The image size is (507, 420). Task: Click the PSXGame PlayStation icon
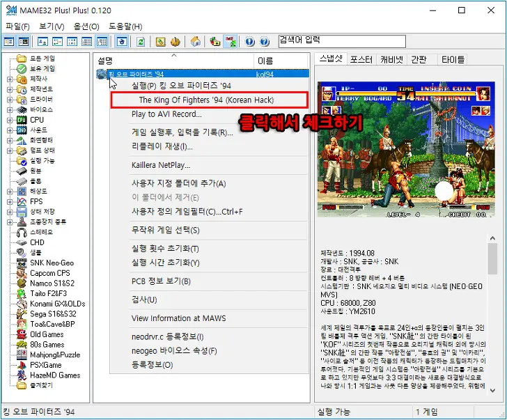22,365
